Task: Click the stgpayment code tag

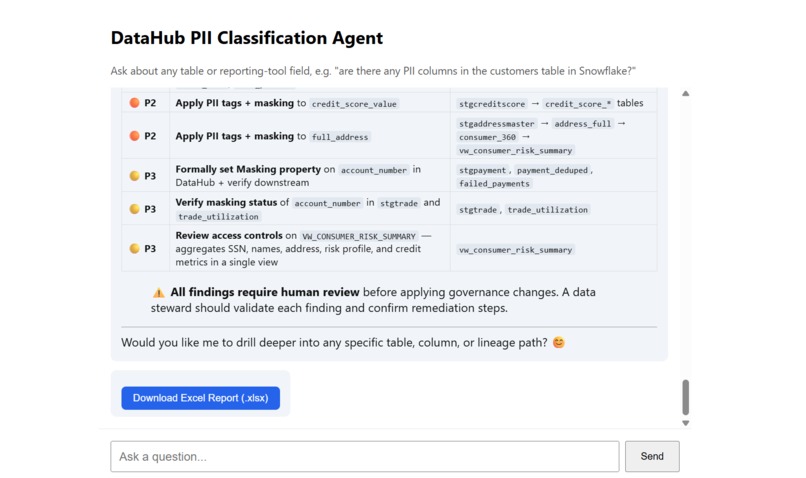Action: (482, 170)
